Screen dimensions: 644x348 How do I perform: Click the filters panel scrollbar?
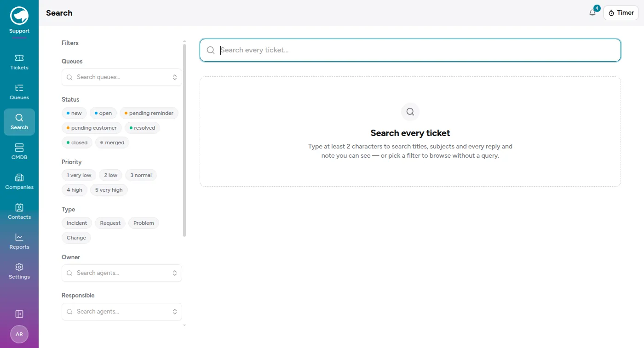pos(184,140)
